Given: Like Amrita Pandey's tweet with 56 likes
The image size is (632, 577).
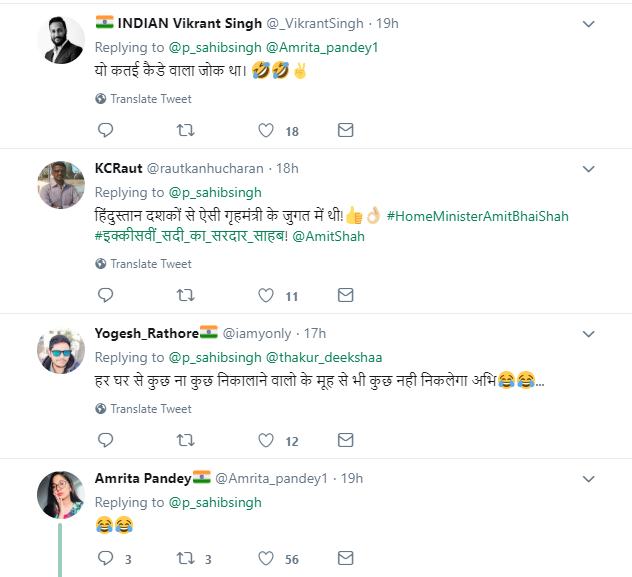Looking at the screenshot, I should point(266,560).
